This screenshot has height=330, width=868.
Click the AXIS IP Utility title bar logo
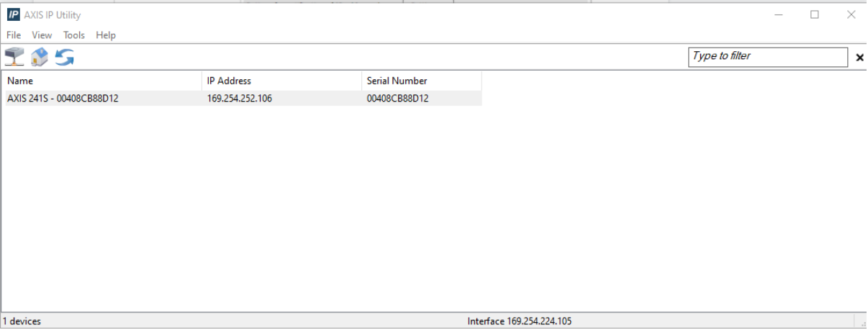pos(13,14)
